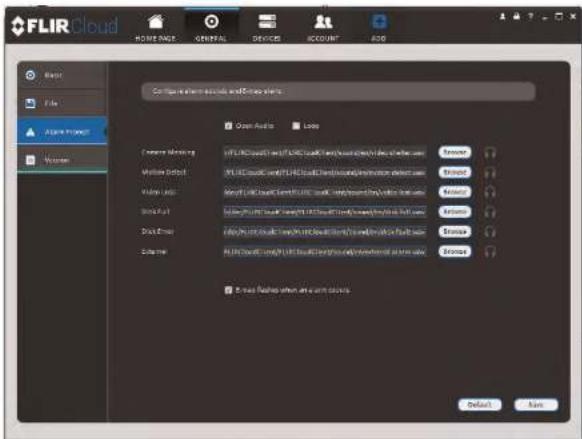Browse for the Video Loss sound file
582x439 pixels.
455,192
